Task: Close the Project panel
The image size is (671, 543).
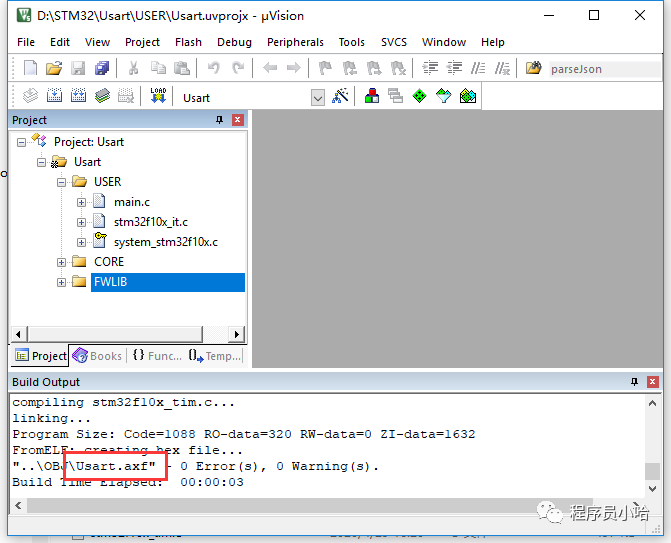Action: 238,120
